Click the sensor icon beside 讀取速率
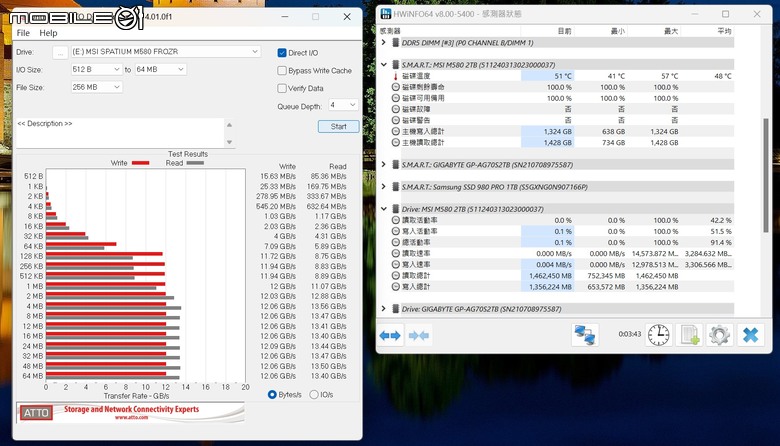Image resolution: width=780 pixels, height=446 pixels. 396,253
